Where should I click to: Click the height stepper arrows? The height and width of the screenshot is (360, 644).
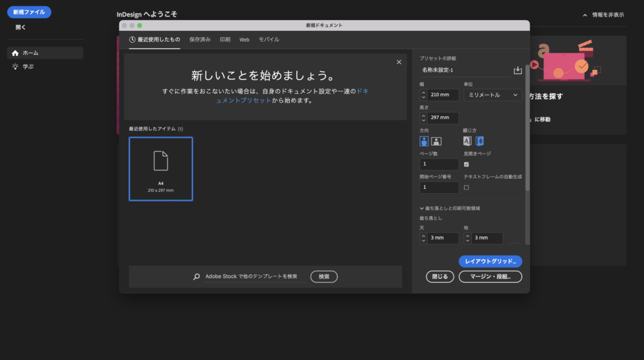(x=423, y=118)
